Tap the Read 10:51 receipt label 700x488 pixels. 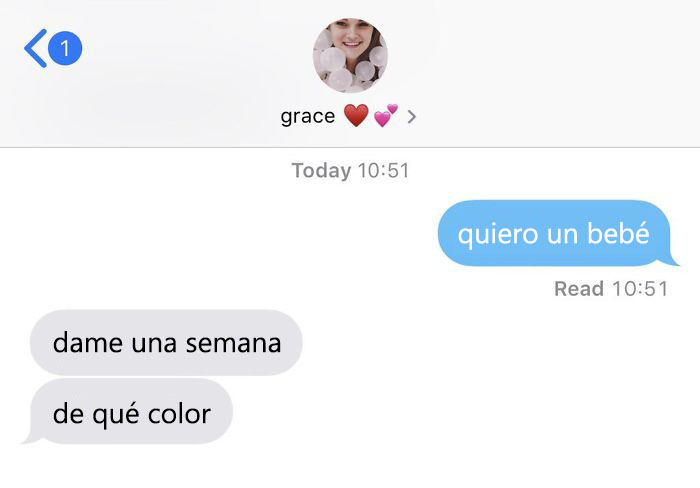click(611, 288)
